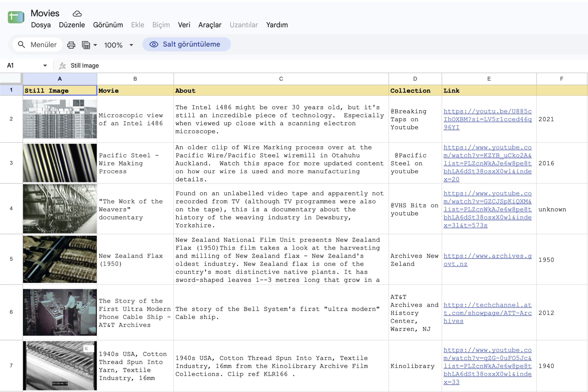Select the cable ship still image
The height and width of the screenshot is (392, 588).
[x=60, y=312]
